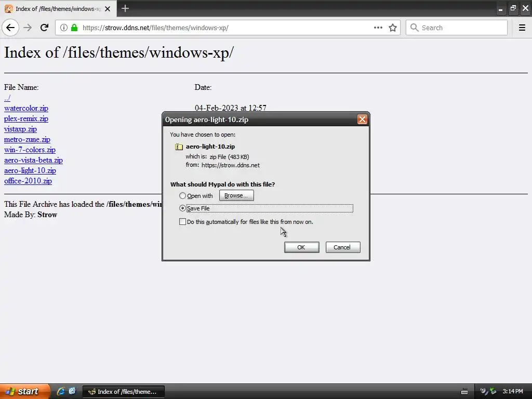Open the parent directory ../ link
This screenshot has width=532, height=399.
click(7, 98)
